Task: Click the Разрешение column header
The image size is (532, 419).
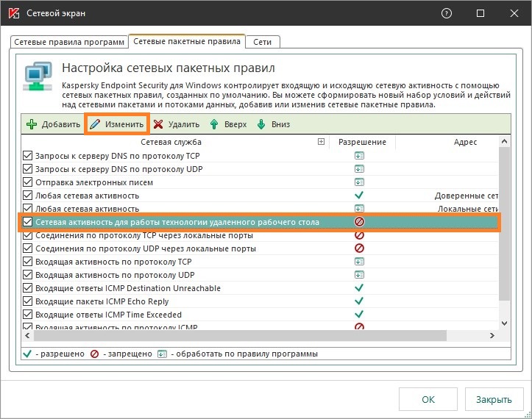Action: click(362, 142)
